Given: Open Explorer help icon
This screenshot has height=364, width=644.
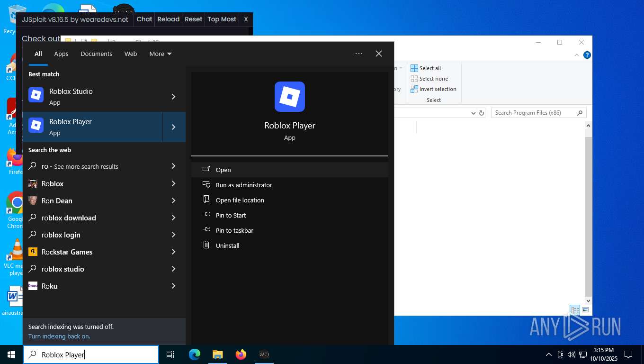Looking at the screenshot, I should pyautogui.click(x=588, y=55).
